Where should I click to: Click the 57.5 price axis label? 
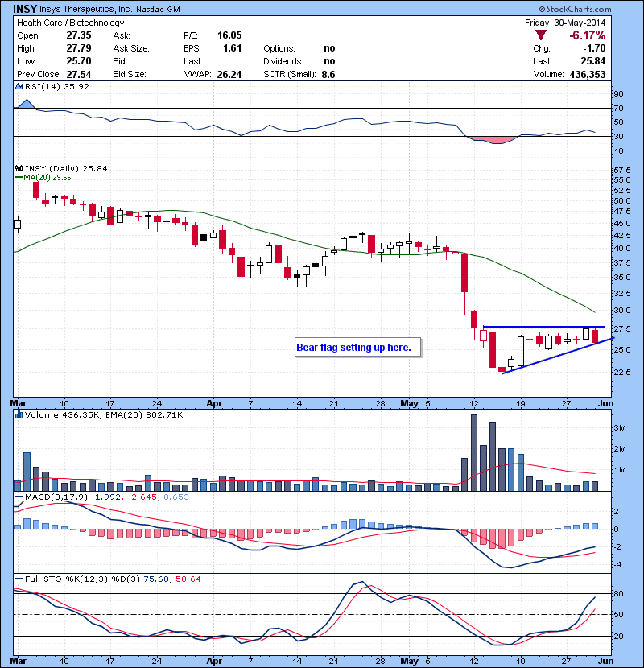point(622,171)
